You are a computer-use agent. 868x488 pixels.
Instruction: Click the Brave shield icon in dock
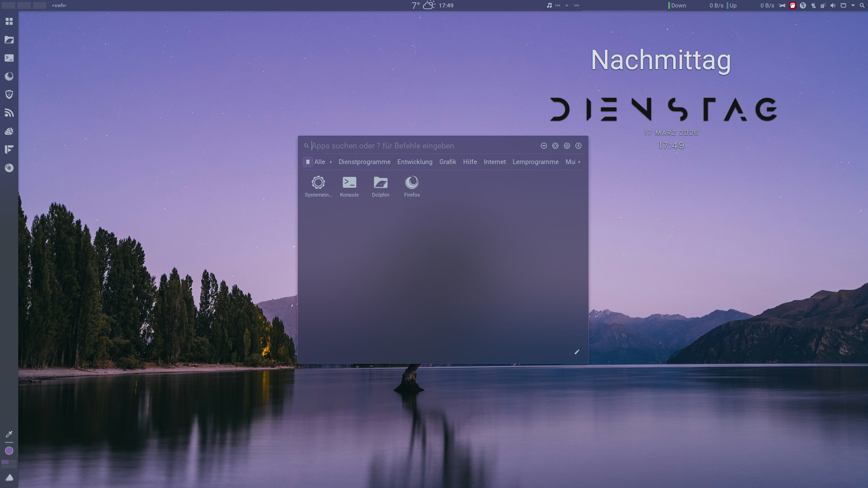[9, 94]
